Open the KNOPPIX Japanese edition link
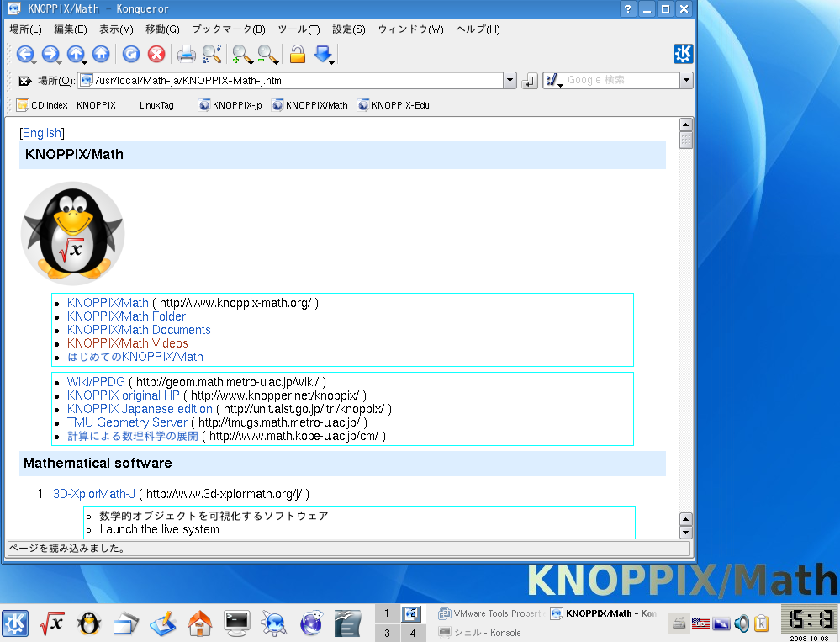The width and height of the screenshot is (840, 642). tap(140, 409)
